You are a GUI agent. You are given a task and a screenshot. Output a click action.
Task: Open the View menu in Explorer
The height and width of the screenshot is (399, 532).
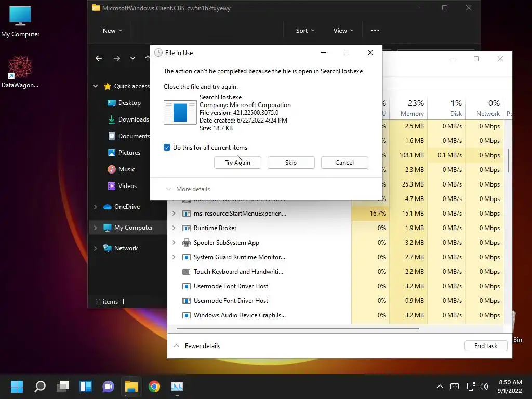pyautogui.click(x=343, y=31)
